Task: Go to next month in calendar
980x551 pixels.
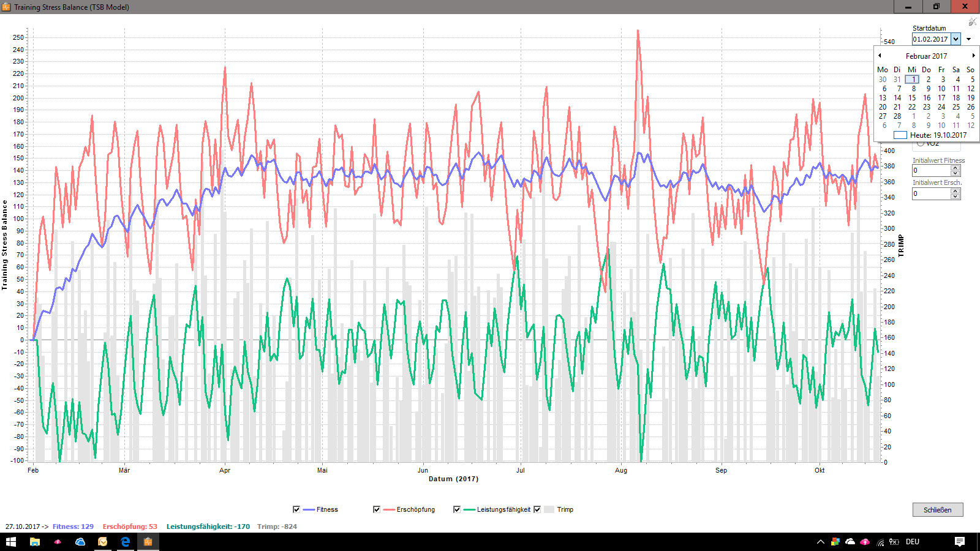Action: pos(973,56)
